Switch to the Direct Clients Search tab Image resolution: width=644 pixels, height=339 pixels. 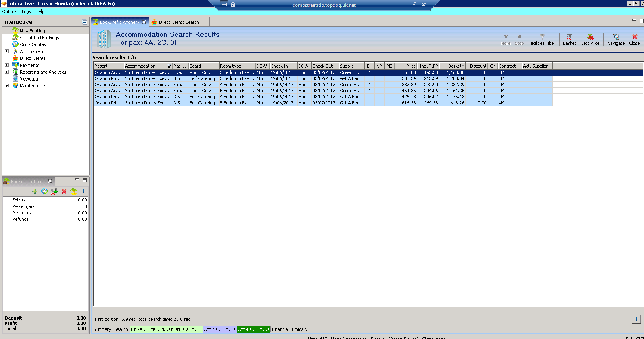(179, 22)
